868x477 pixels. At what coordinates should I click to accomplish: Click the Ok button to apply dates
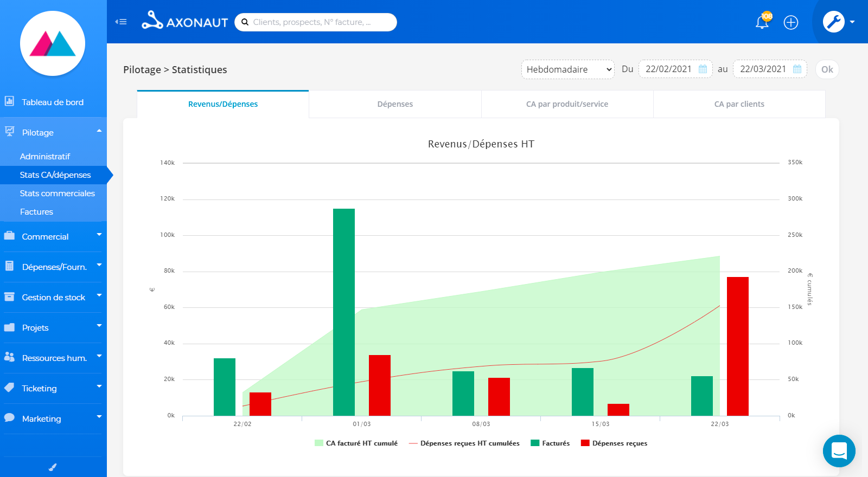pos(827,69)
